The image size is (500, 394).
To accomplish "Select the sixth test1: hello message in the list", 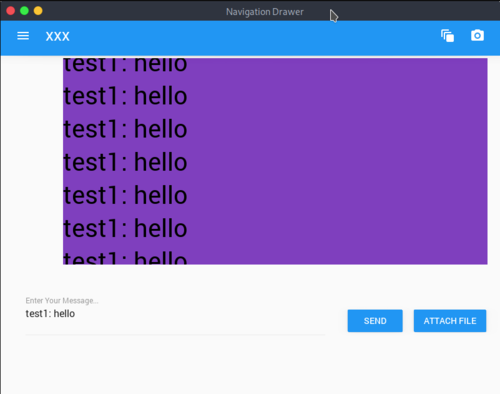I will (x=125, y=228).
